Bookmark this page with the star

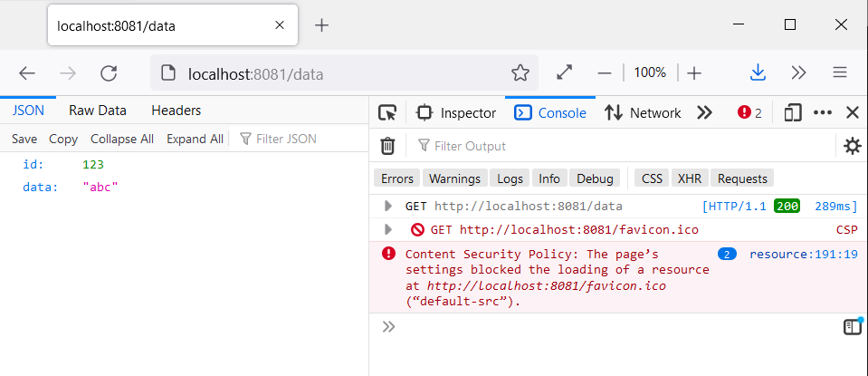pos(520,72)
